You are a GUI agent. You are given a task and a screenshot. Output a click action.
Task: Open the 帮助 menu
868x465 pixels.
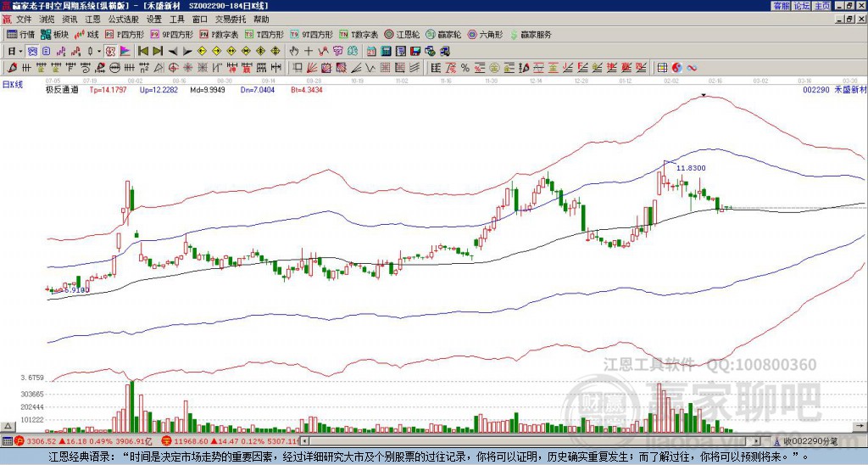261,20
